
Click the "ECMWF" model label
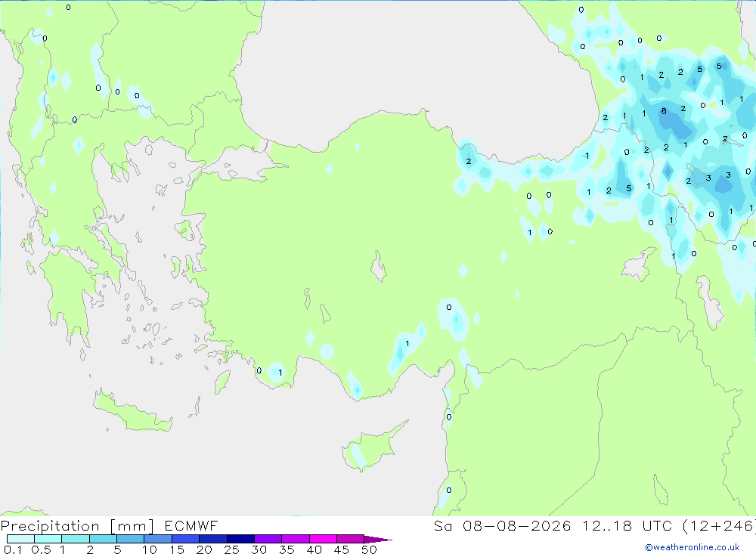point(191,525)
